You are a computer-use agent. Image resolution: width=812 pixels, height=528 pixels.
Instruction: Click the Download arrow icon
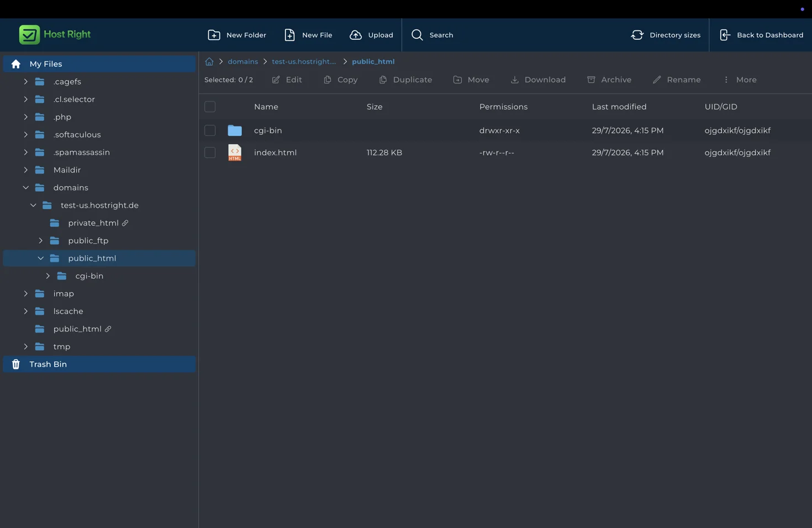click(x=514, y=80)
